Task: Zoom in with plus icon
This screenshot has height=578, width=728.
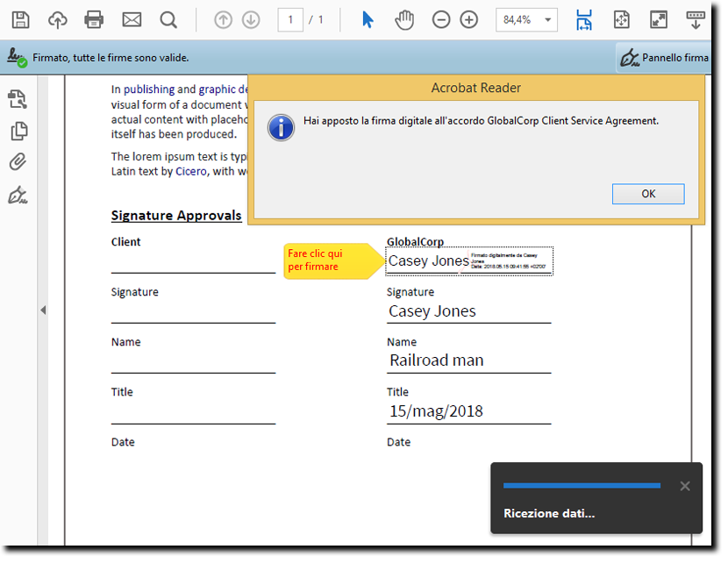Action: pos(469,20)
